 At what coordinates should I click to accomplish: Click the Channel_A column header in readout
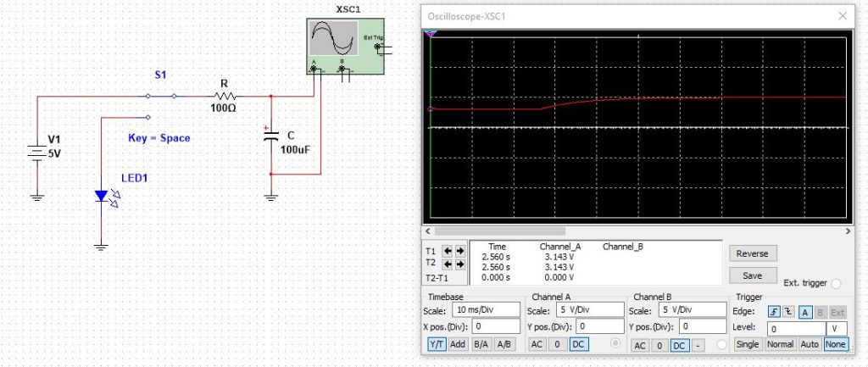tap(560, 247)
